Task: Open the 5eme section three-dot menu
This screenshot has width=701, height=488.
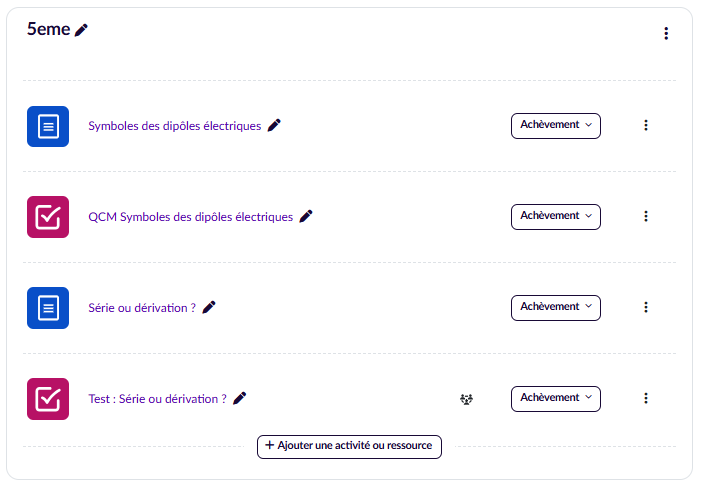Action: pyautogui.click(x=666, y=34)
